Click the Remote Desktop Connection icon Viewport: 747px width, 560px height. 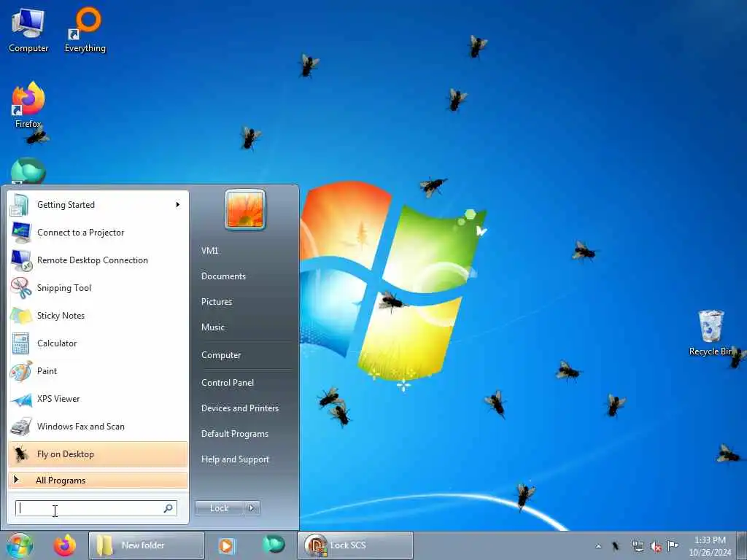(x=21, y=260)
